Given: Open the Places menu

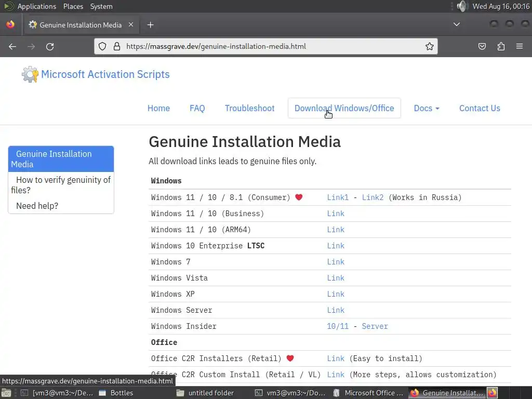Looking at the screenshot, I should click(73, 6).
